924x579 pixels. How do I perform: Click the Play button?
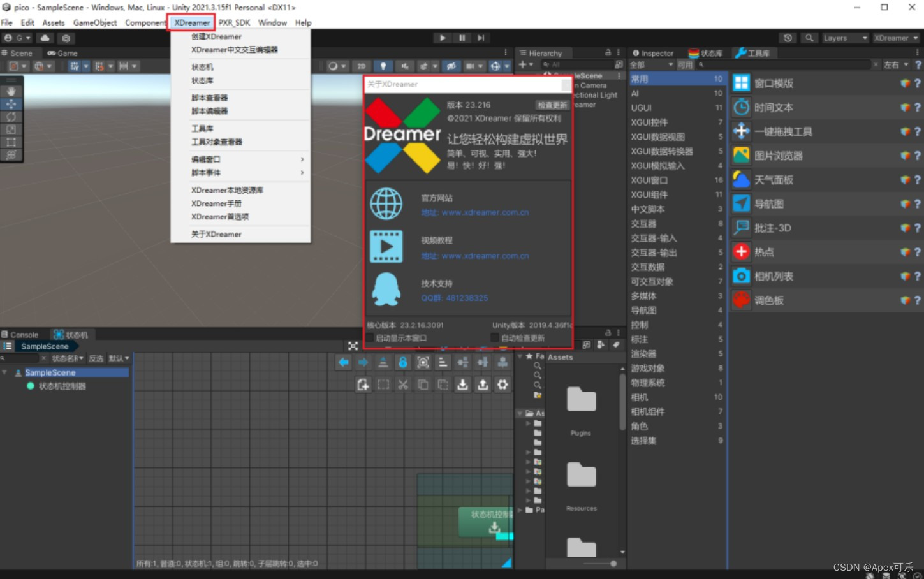tap(442, 38)
